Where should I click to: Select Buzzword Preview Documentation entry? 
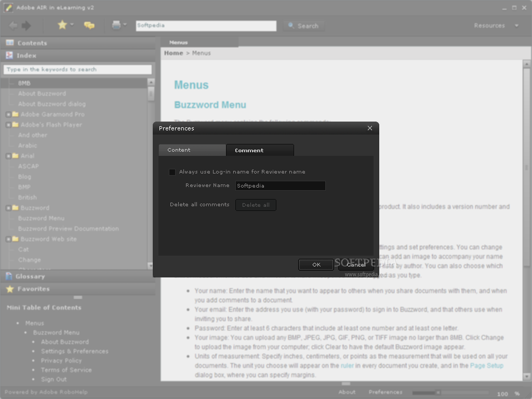tap(69, 229)
